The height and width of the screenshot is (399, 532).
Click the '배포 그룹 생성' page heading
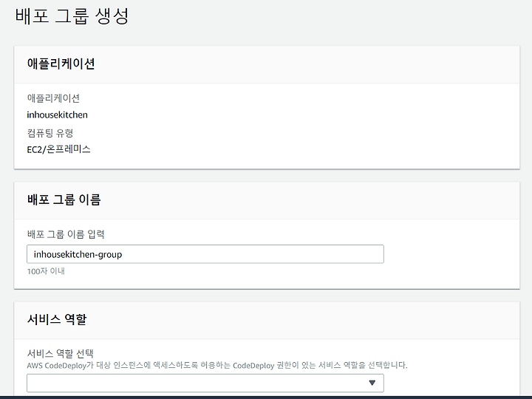[x=72, y=16]
